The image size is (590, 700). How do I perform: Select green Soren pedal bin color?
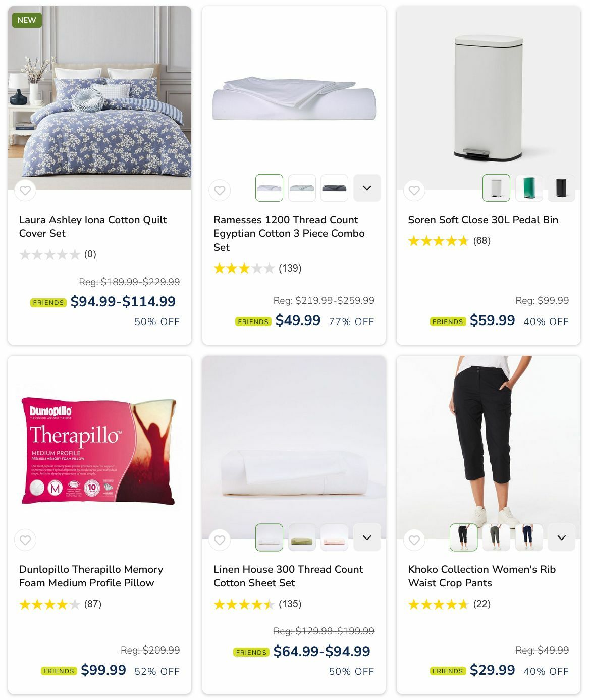529,188
